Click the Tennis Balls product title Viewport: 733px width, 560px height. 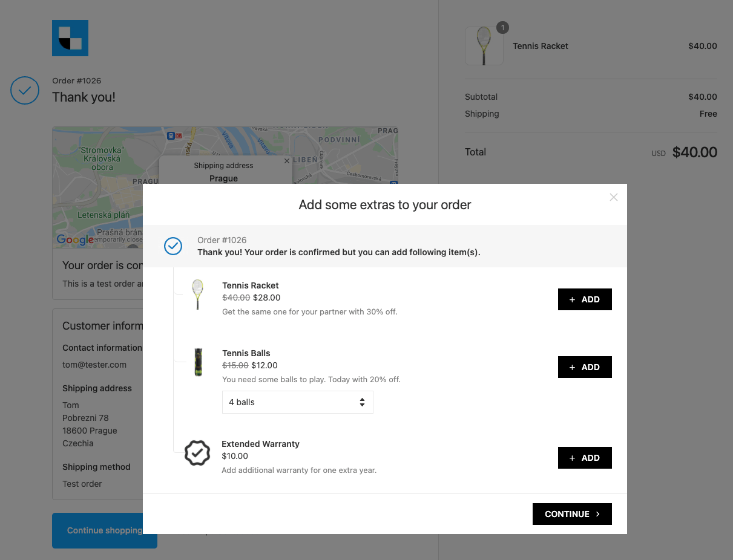(246, 353)
